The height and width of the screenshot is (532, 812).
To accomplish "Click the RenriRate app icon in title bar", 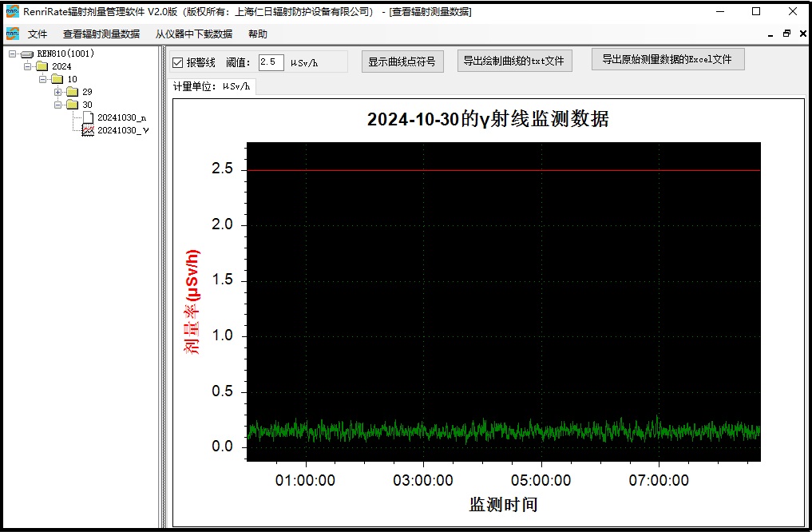I will tap(12, 11).
